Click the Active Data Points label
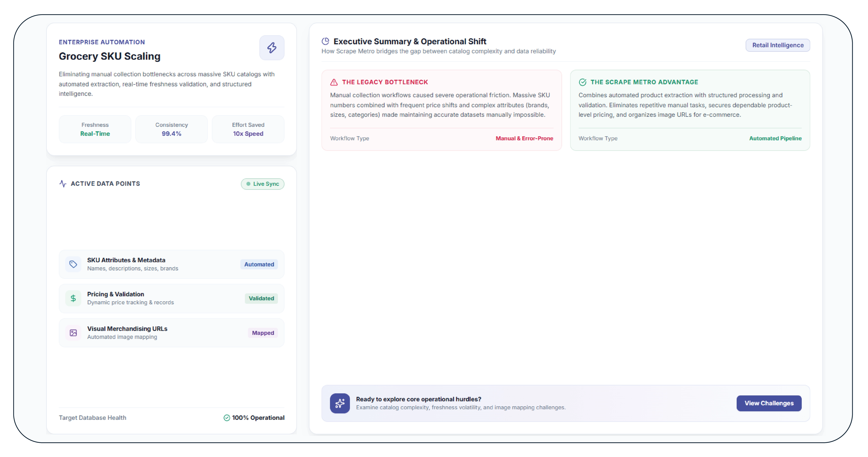The width and height of the screenshot is (868, 457). pyautogui.click(x=105, y=184)
